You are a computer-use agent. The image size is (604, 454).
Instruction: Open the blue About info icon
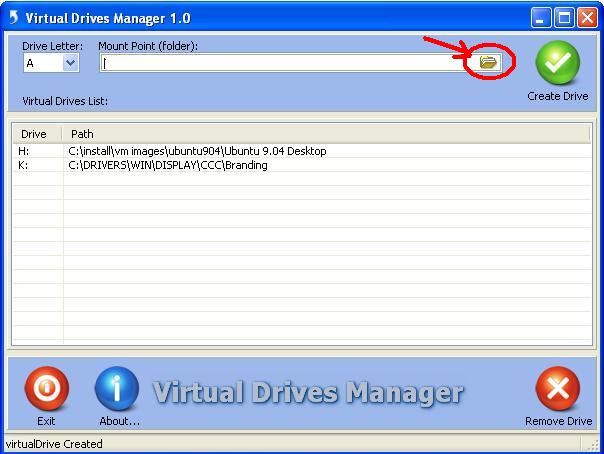coord(117,389)
